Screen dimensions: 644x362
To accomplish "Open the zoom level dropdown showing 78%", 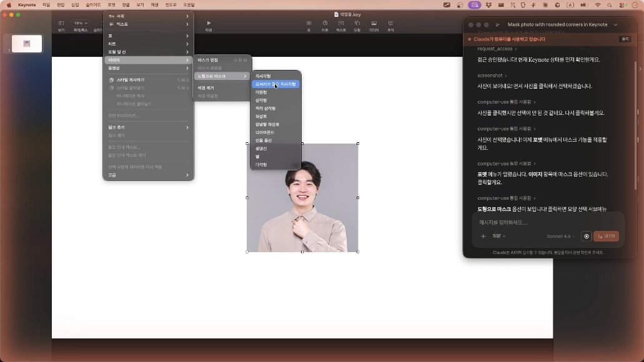I will [80, 23].
